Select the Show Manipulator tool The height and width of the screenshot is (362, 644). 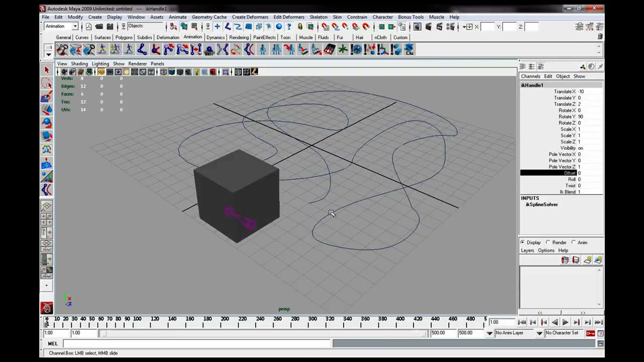[47, 176]
